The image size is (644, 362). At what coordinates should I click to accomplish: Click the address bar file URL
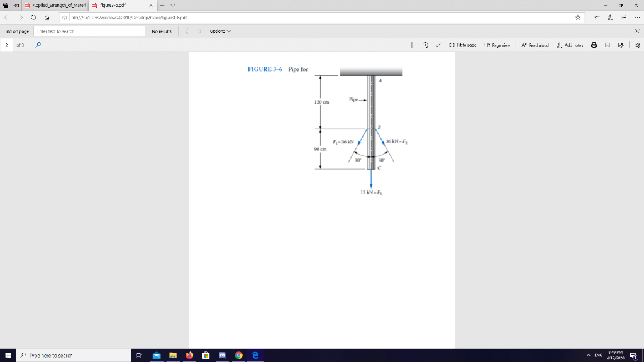click(x=129, y=18)
